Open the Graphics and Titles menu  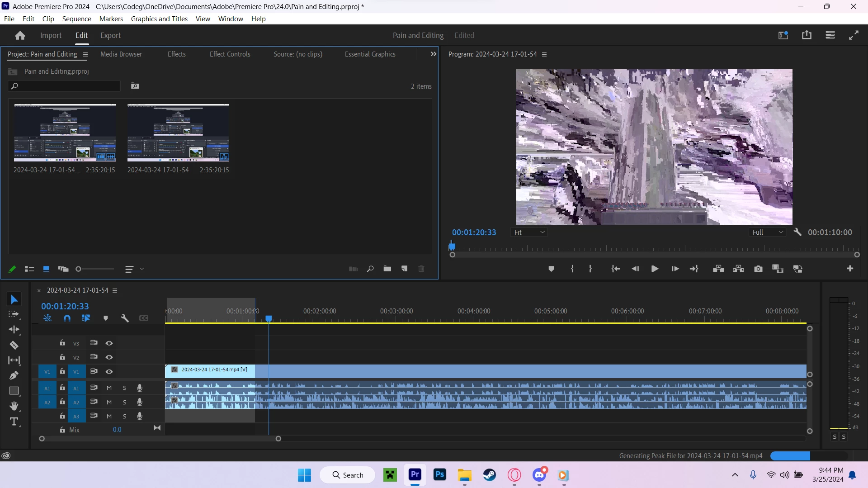pyautogui.click(x=159, y=19)
